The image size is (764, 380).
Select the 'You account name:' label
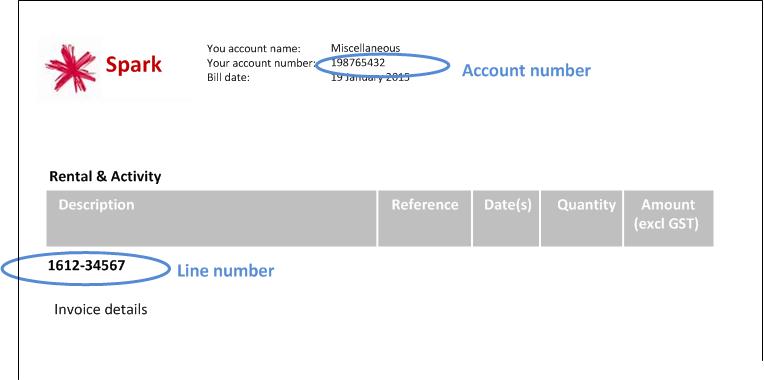tap(254, 49)
